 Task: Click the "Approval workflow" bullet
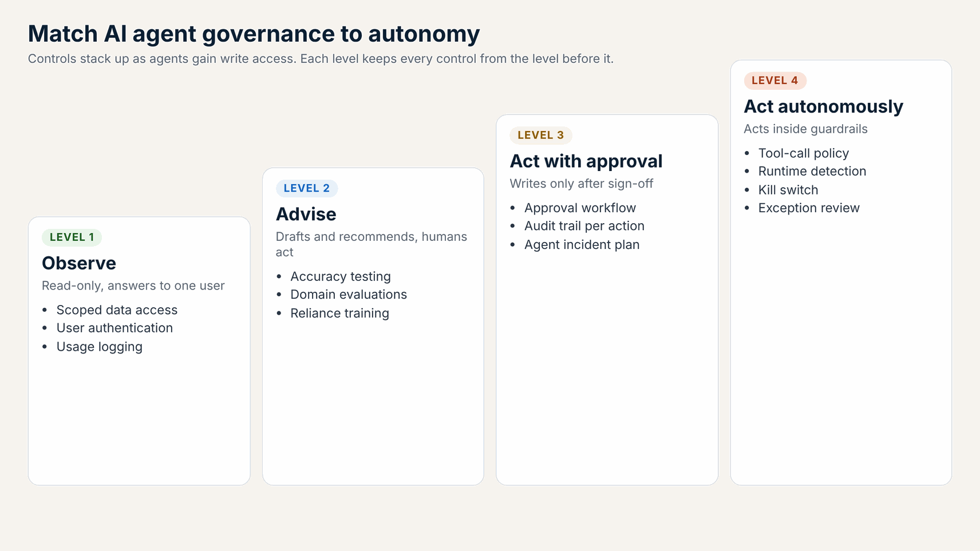click(x=580, y=208)
